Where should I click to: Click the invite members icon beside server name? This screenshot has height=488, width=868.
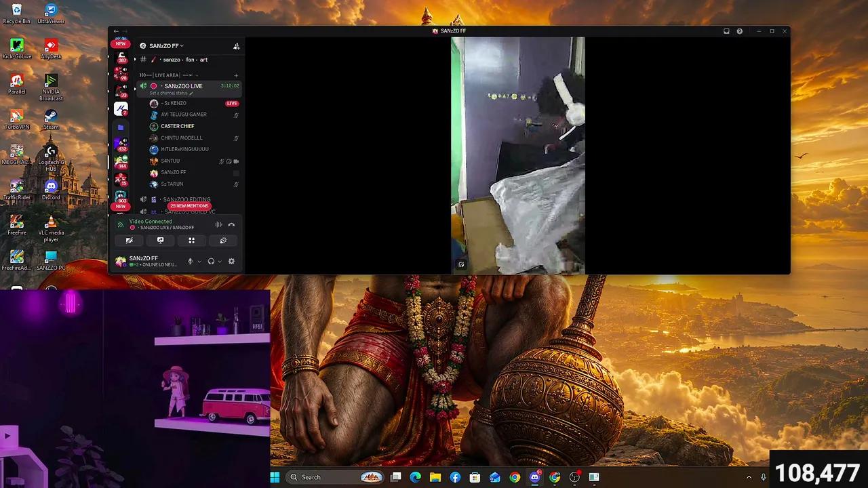236,46
